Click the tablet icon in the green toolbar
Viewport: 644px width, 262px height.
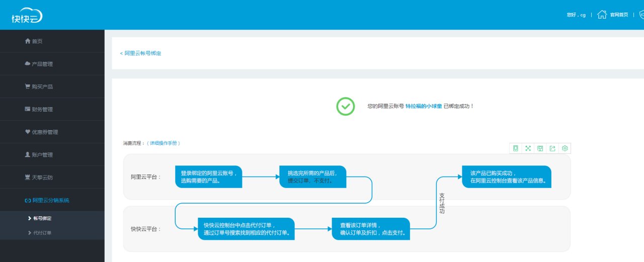pos(515,148)
